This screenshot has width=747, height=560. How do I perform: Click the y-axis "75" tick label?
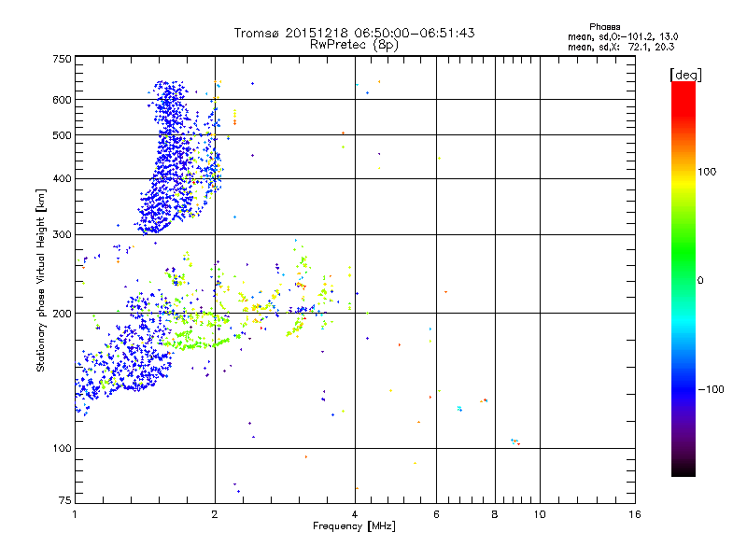pyautogui.click(x=65, y=500)
